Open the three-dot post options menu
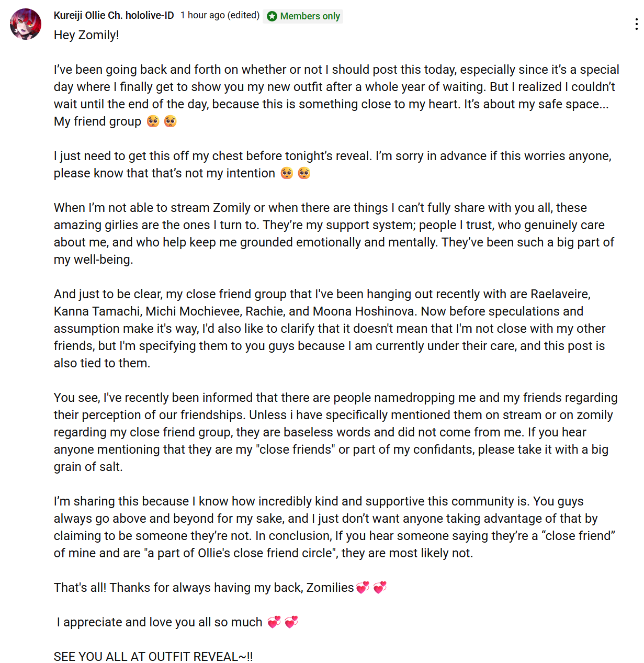This screenshot has width=644, height=663. click(x=636, y=24)
